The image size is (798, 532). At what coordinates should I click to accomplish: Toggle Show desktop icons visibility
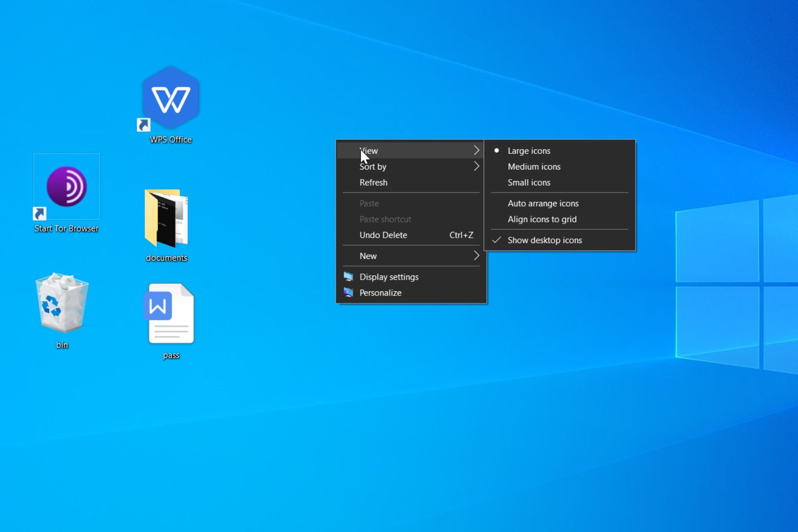pos(544,240)
